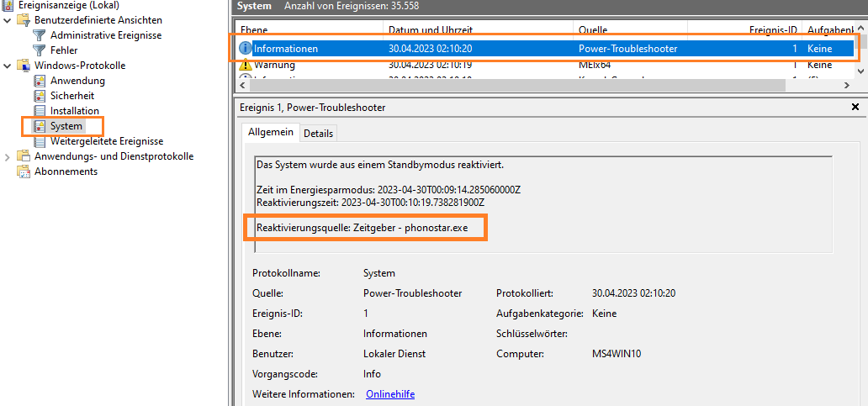Click the 30.04.2023 02:10:20 cell in the event list
Viewport: 868px width, 406px height.
430,49
